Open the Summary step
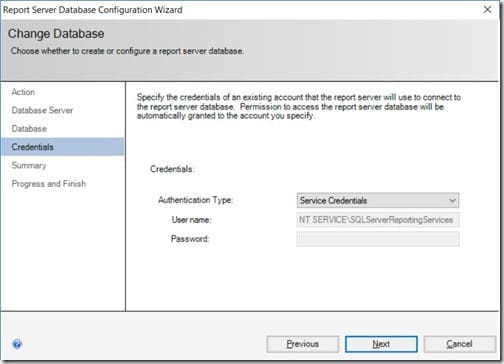The width and height of the screenshot is (504, 364). pyautogui.click(x=29, y=165)
